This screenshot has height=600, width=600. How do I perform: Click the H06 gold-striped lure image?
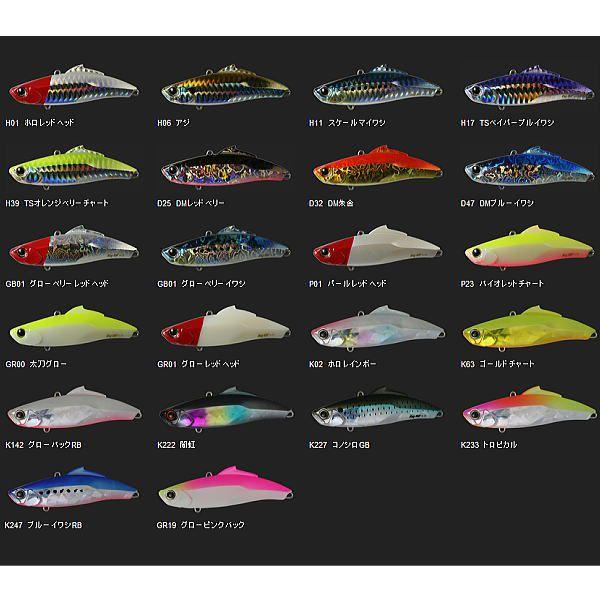(225, 86)
